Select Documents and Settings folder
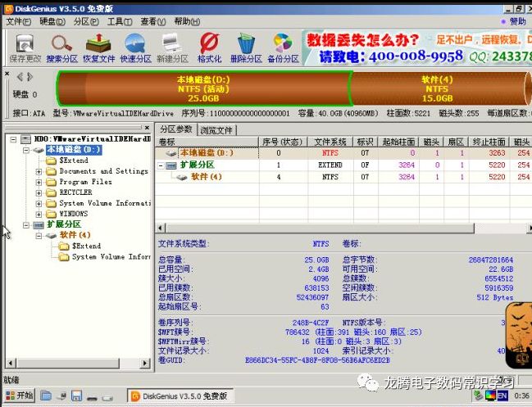Image resolution: width=532 pixels, height=407 pixels. click(x=103, y=171)
